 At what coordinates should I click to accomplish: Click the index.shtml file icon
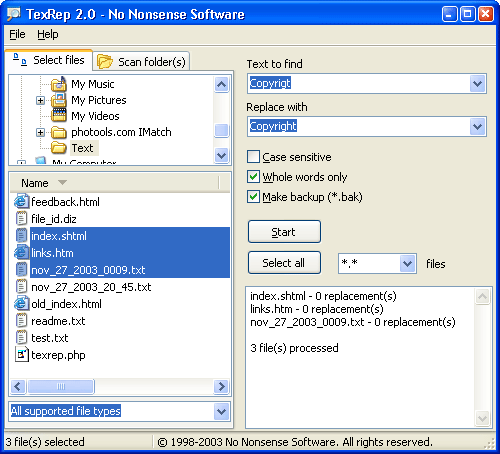point(21,236)
